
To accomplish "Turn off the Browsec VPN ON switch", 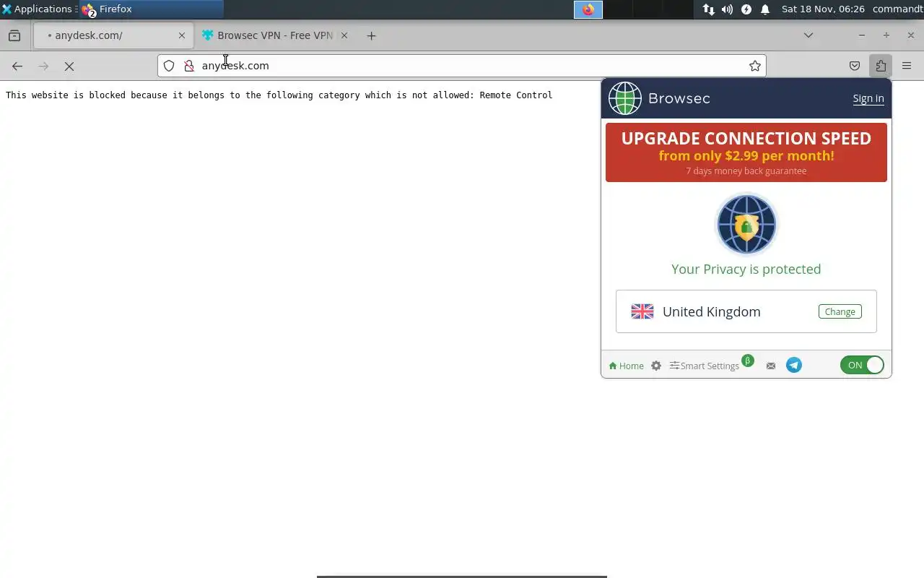I will click(x=862, y=365).
